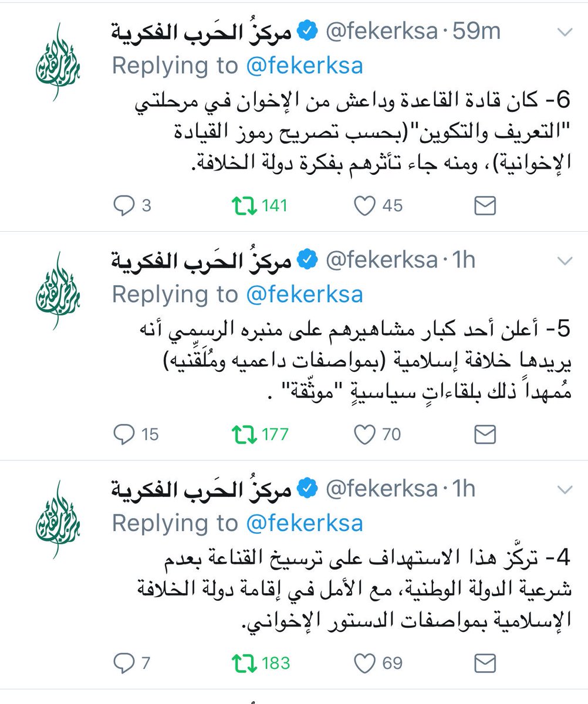Send tweet number 6 via direct message
Screen dimensions: 588x704
485,205
